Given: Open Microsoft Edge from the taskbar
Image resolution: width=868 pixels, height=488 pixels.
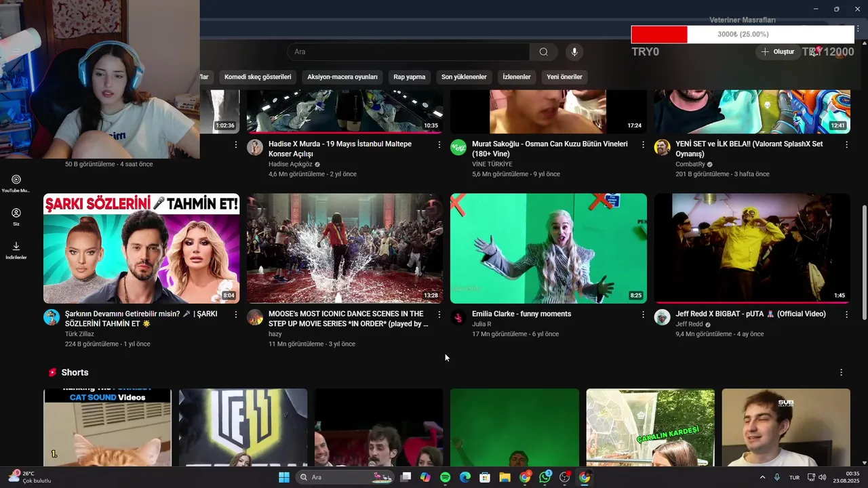Looking at the screenshot, I should pos(465,477).
